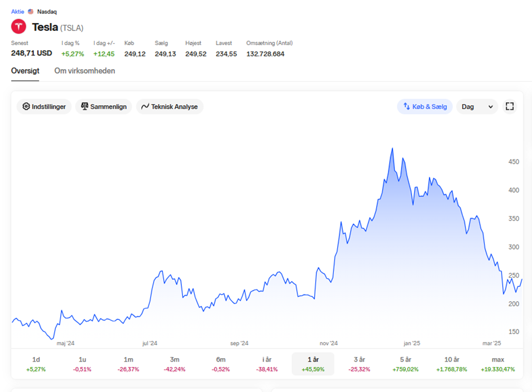Follow the Aktie breadcrumb link
532x392 pixels.
(x=17, y=11)
